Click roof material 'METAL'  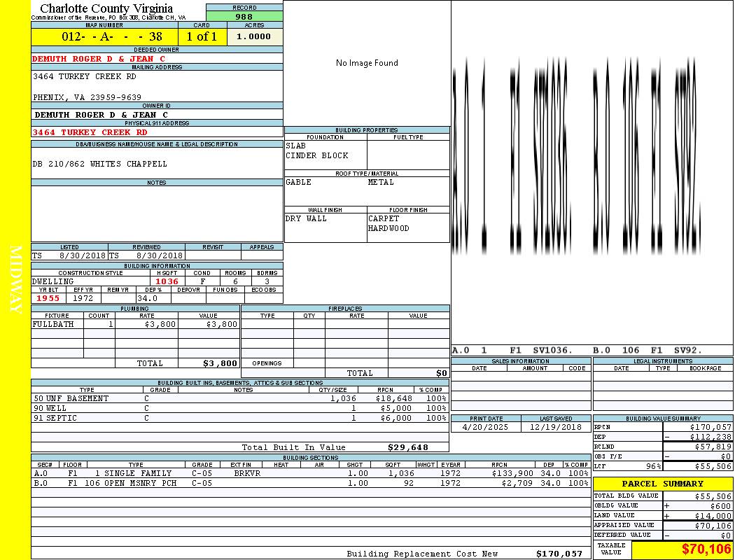[381, 182]
